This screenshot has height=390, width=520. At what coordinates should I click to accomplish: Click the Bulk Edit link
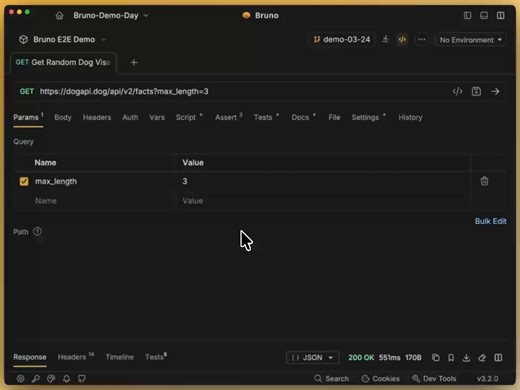coord(491,221)
